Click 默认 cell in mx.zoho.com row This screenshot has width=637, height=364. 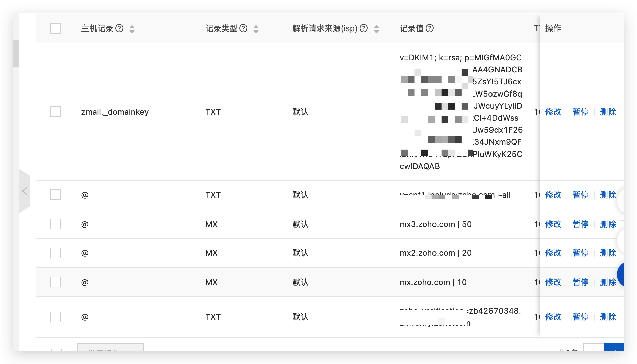(x=300, y=282)
